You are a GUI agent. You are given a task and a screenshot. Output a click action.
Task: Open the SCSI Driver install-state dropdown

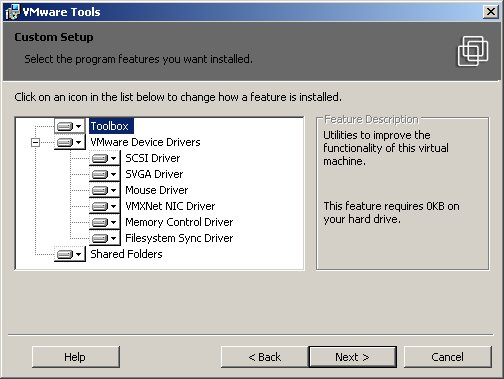pos(104,158)
